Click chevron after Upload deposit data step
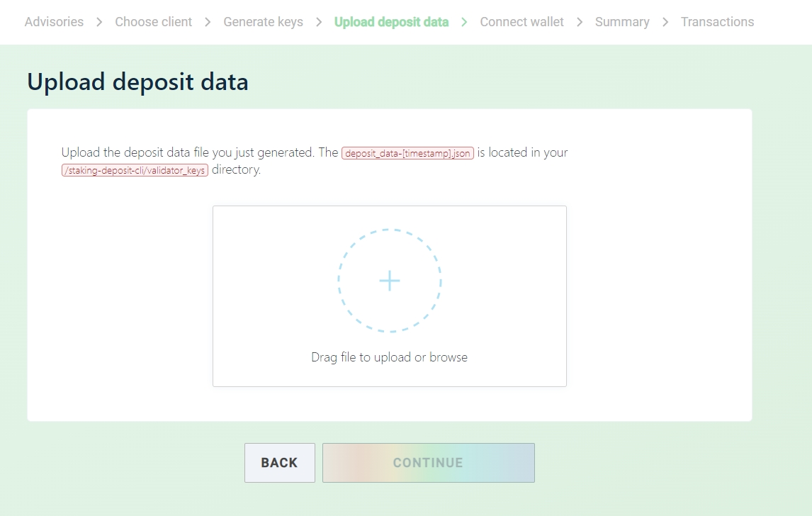The height and width of the screenshot is (516, 812). pyautogui.click(x=464, y=22)
